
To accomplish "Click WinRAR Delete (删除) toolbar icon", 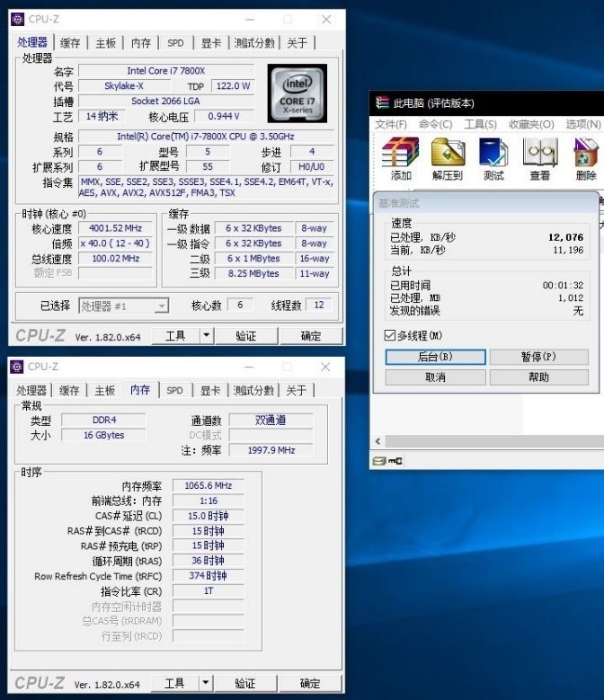I will pos(586,158).
